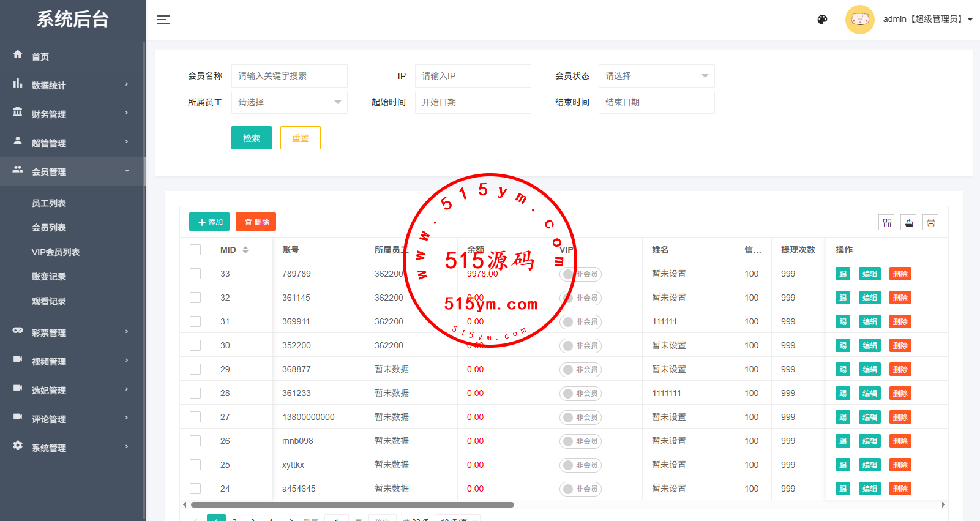Click the column filter icon above table

[886, 223]
